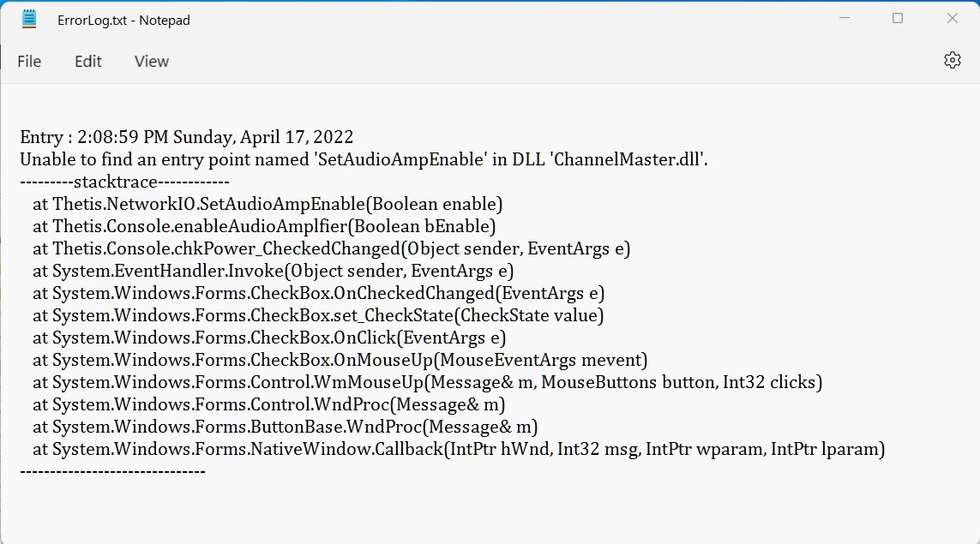Maximize the ErrorLog.txt Notepad window
The height and width of the screenshot is (544, 980).
tap(898, 18)
